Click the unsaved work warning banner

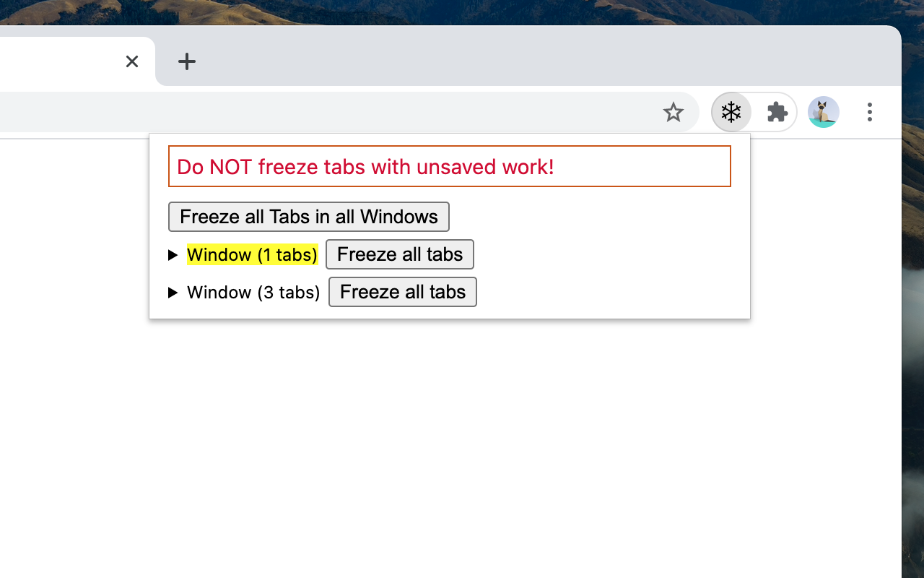(449, 166)
